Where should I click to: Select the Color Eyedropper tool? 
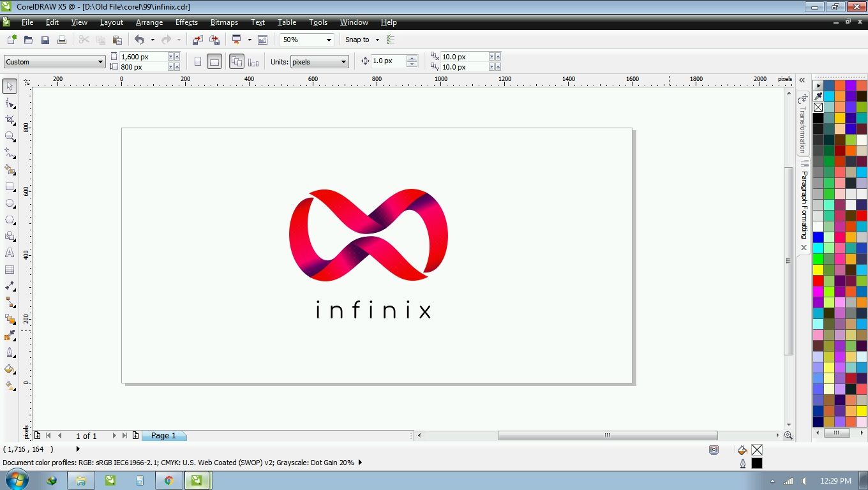coord(10,336)
